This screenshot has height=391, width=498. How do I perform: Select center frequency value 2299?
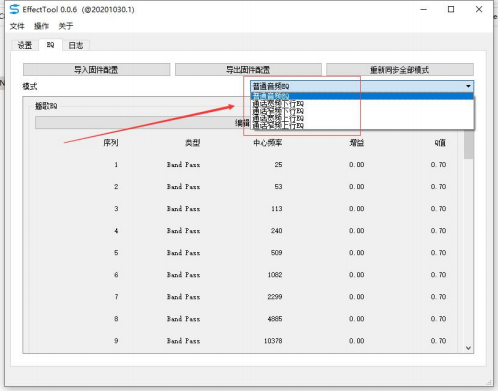point(275,297)
